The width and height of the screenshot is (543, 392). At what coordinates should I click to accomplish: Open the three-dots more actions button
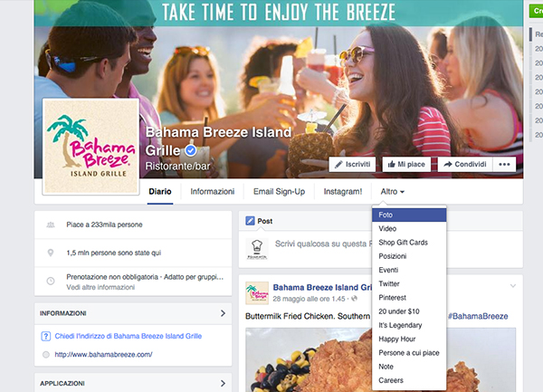click(504, 164)
